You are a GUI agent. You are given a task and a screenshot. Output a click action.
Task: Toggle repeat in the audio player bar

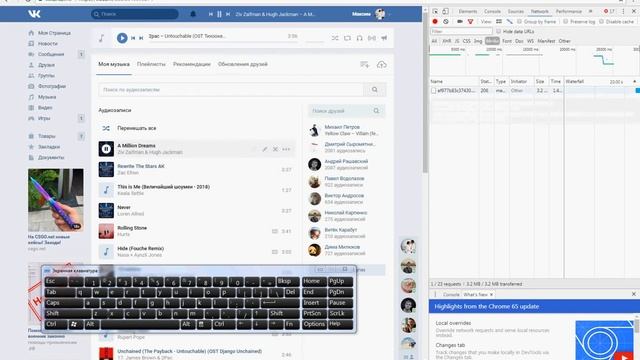tap(347, 38)
